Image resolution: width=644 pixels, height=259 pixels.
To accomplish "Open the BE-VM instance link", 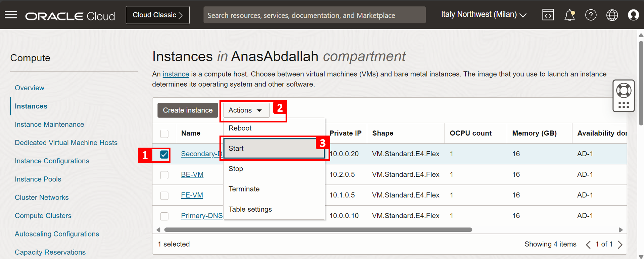I will [192, 174].
